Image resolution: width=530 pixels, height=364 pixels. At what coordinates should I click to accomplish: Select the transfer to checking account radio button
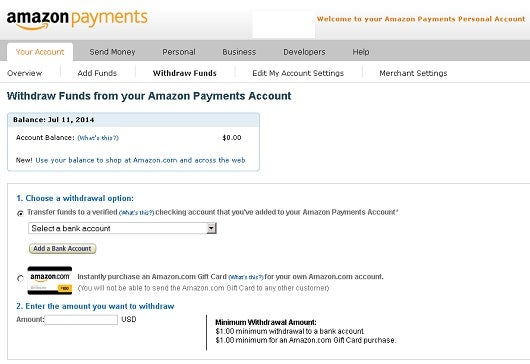[x=20, y=213]
